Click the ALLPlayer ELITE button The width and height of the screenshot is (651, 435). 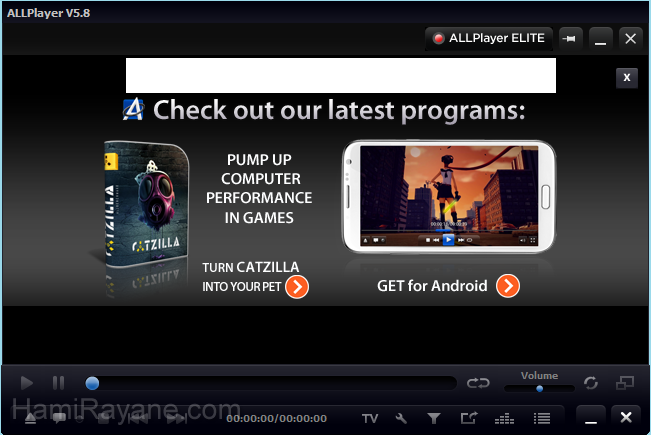tap(489, 39)
